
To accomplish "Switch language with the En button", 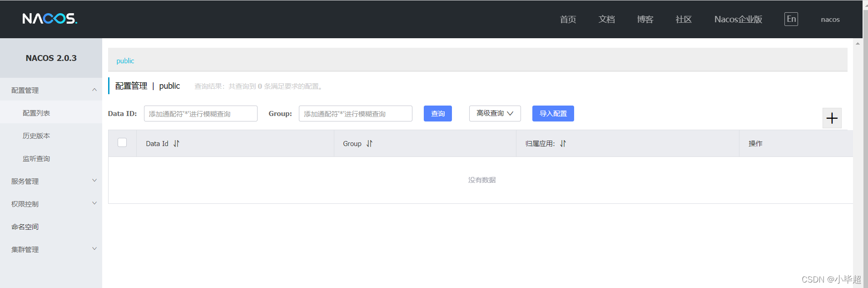I will pos(791,19).
